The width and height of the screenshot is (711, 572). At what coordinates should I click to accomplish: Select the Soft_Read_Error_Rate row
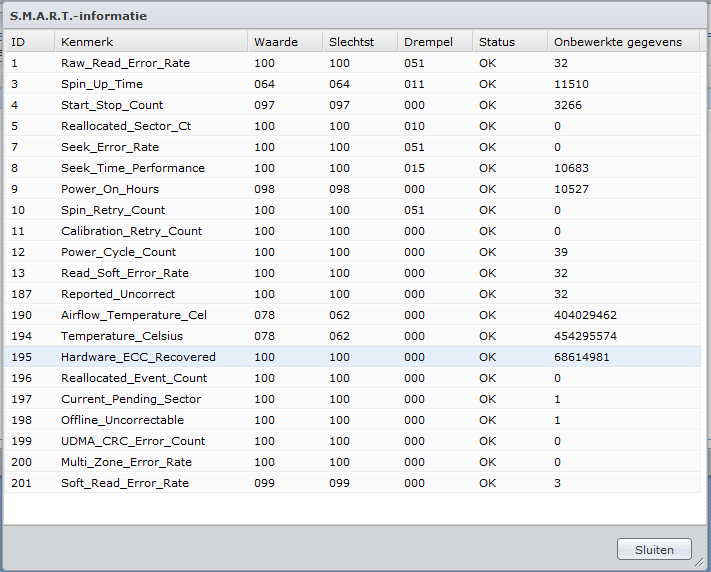pyautogui.click(x=125, y=483)
